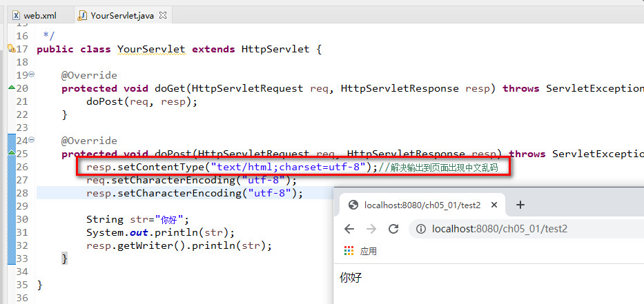Viewport: 644px width, 304px height.
Task: Click the YourServlet class name in code
Action: 151,49
